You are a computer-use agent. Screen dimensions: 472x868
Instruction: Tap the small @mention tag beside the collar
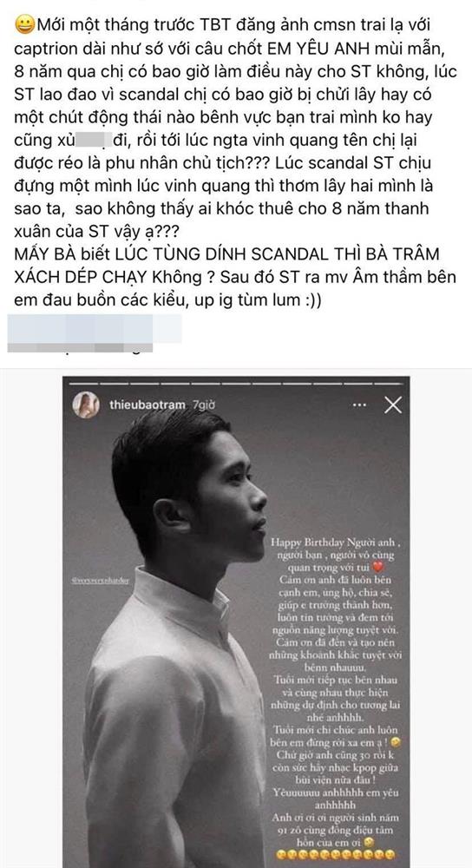pos(100,582)
